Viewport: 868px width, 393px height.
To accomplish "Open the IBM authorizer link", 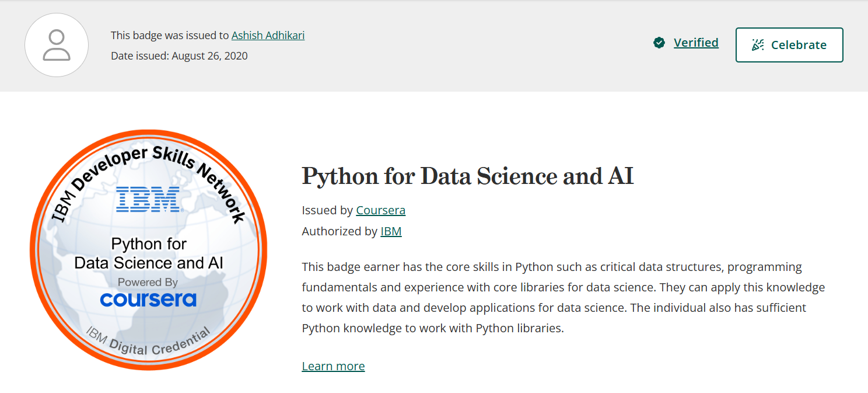I will click(x=391, y=231).
